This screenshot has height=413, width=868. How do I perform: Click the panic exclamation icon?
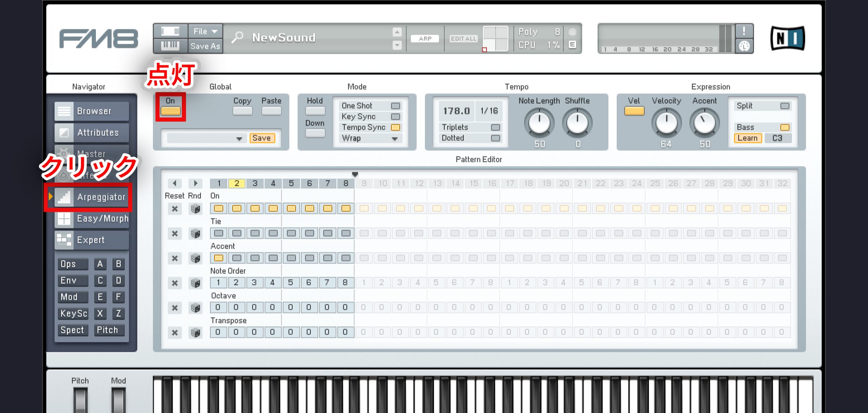pos(744,31)
